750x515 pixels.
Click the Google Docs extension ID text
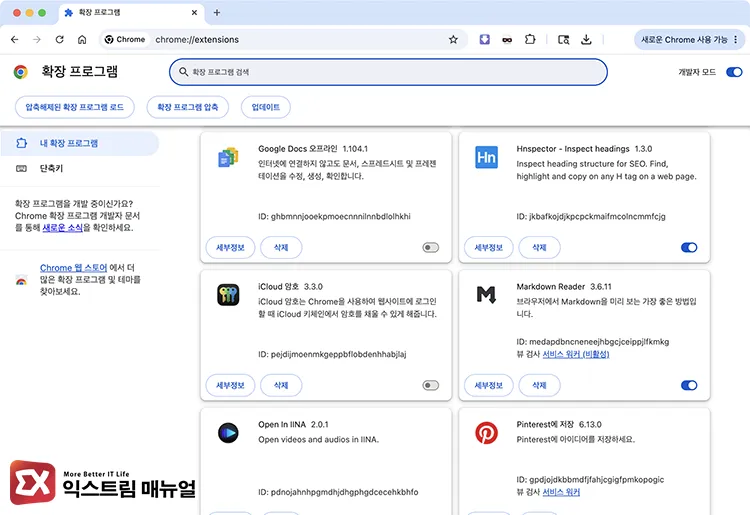coord(334,217)
